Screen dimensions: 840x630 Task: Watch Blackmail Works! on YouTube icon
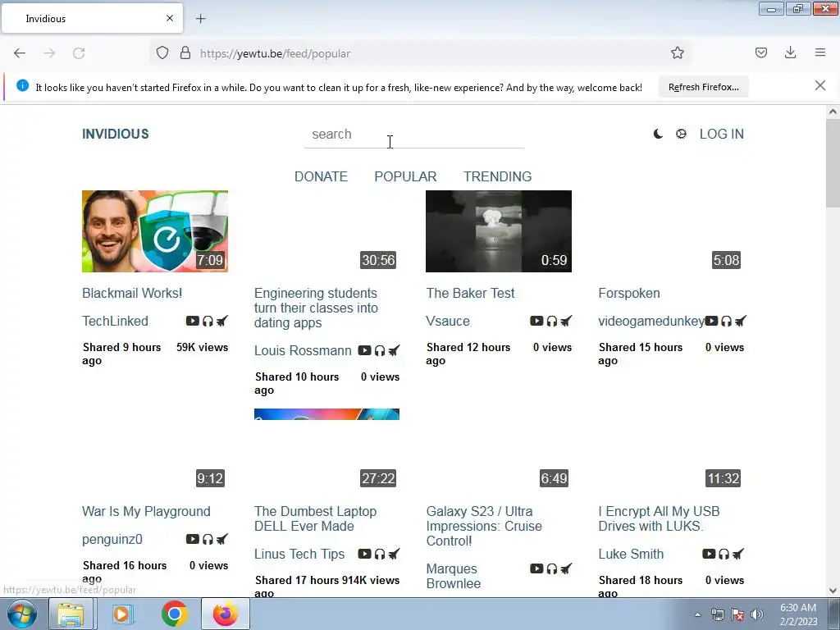tap(192, 321)
